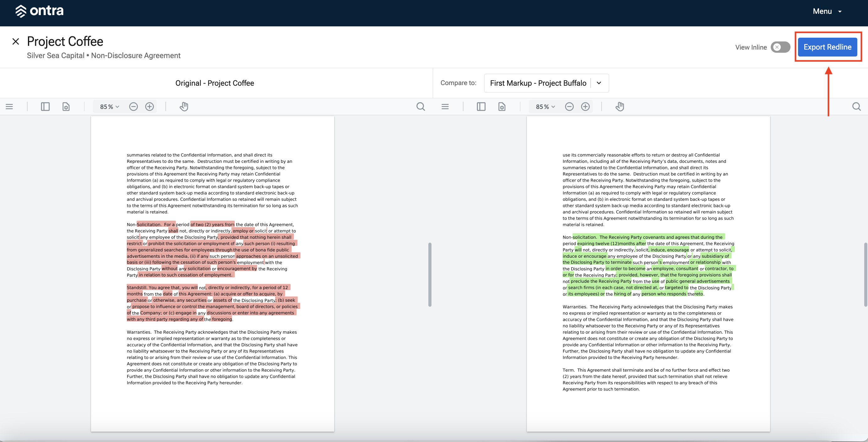Toggle right viewer sidebar panel
Screen dimensions: 868x442
[x=481, y=106]
